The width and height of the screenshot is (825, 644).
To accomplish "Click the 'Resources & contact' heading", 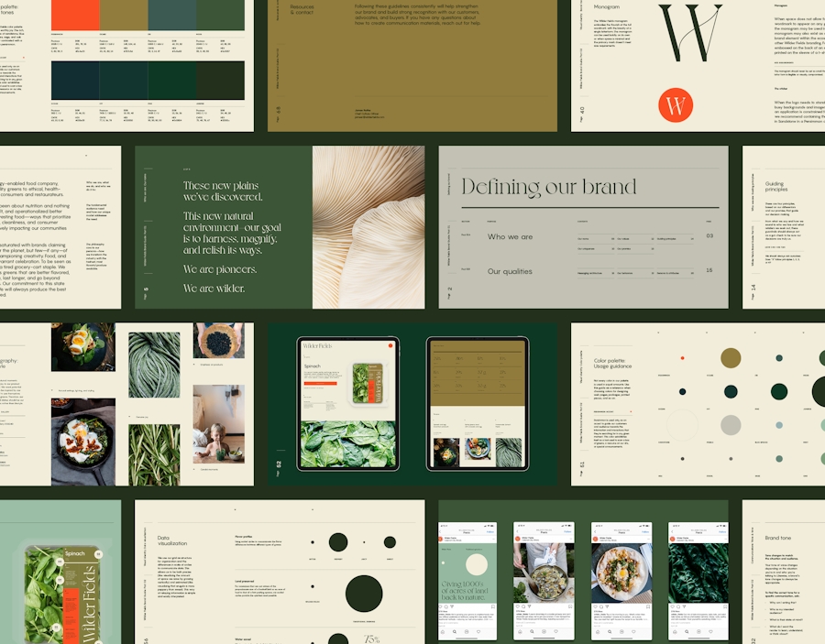I will coord(302,9).
